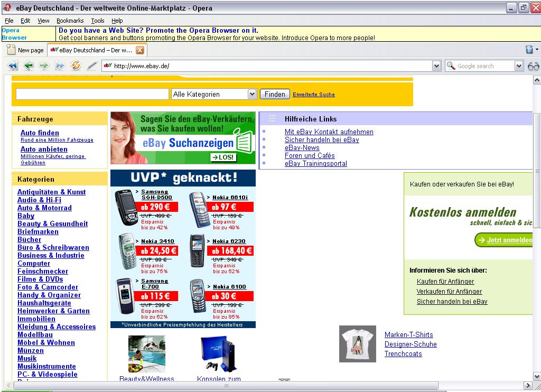Click the Fast Forward navigation button
Screen dimensions: 541x392
tap(60, 66)
